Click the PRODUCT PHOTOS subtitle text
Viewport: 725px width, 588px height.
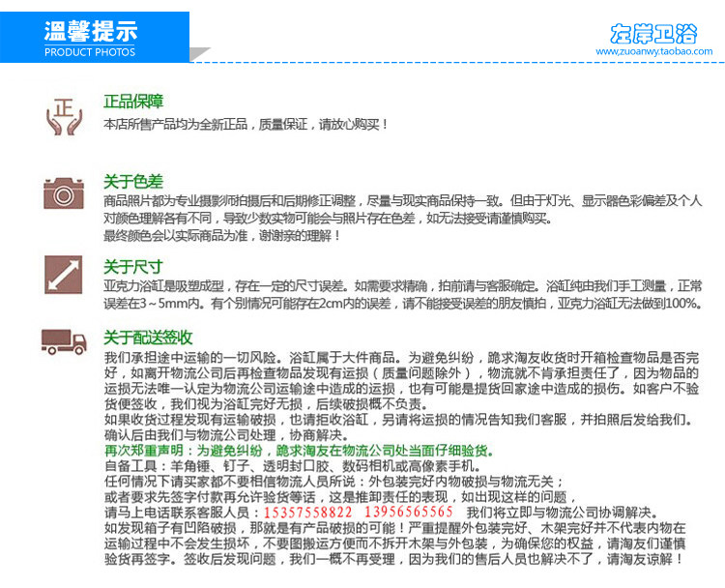click(x=90, y=52)
